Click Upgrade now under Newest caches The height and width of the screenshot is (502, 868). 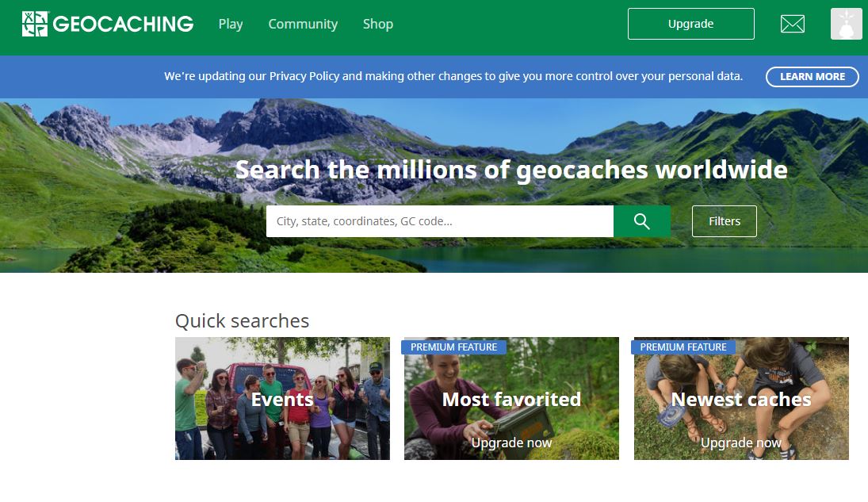[741, 443]
